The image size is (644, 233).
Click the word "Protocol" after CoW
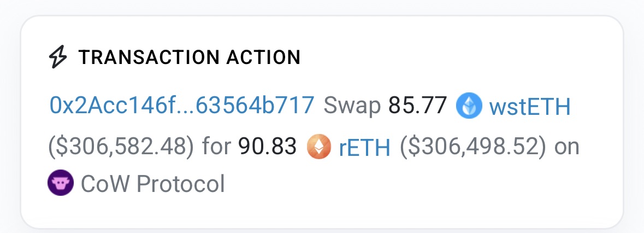click(180, 184)
